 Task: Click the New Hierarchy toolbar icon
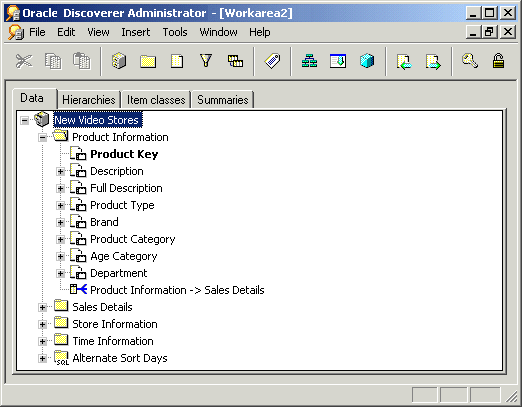pyautogui.click(x=309, y=61)
